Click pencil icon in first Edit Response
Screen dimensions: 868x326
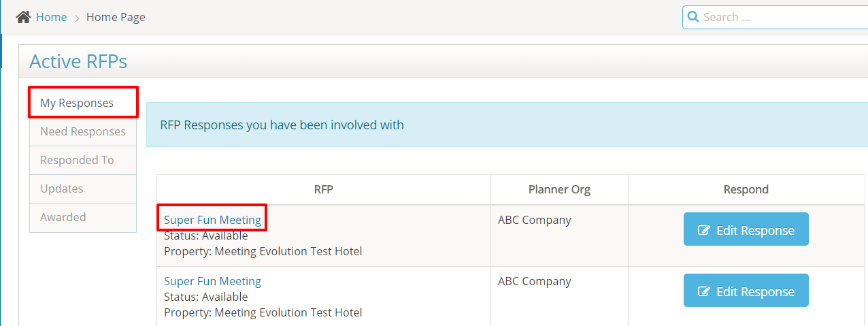point(705,231)
